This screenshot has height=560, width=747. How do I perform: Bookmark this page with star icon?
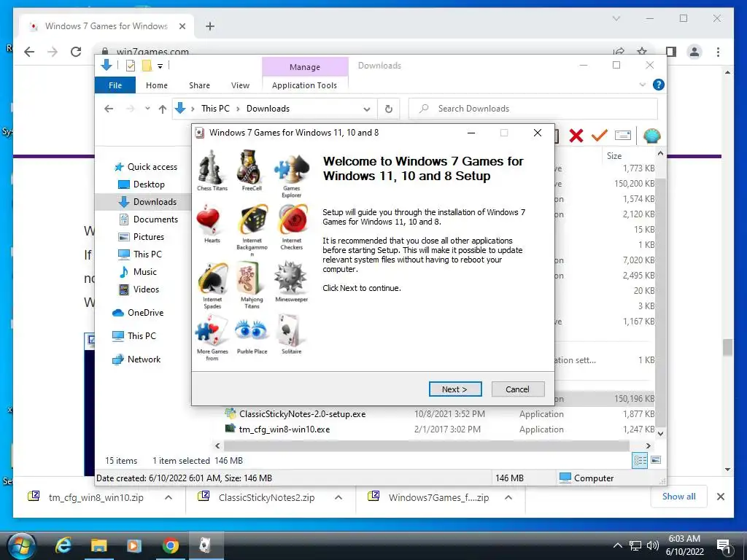642,52
